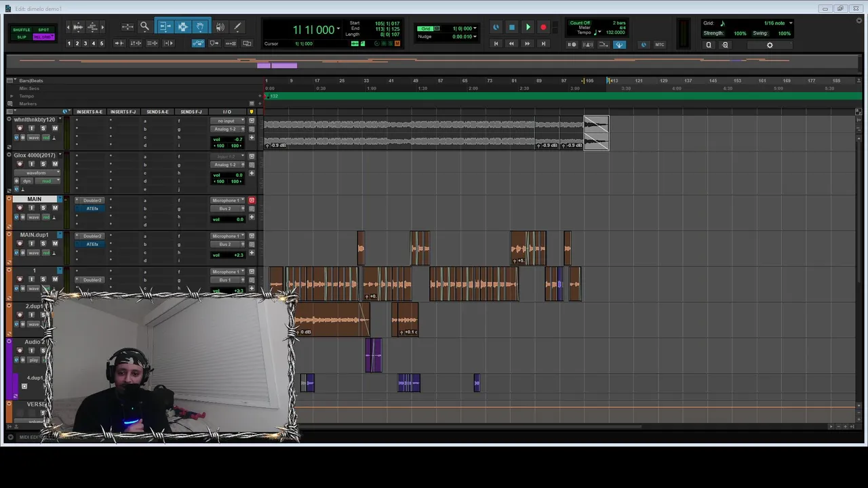This screenshot has width=868, height=488.
Task: Toggle Count Off in transport
Action: pos(580,23)
